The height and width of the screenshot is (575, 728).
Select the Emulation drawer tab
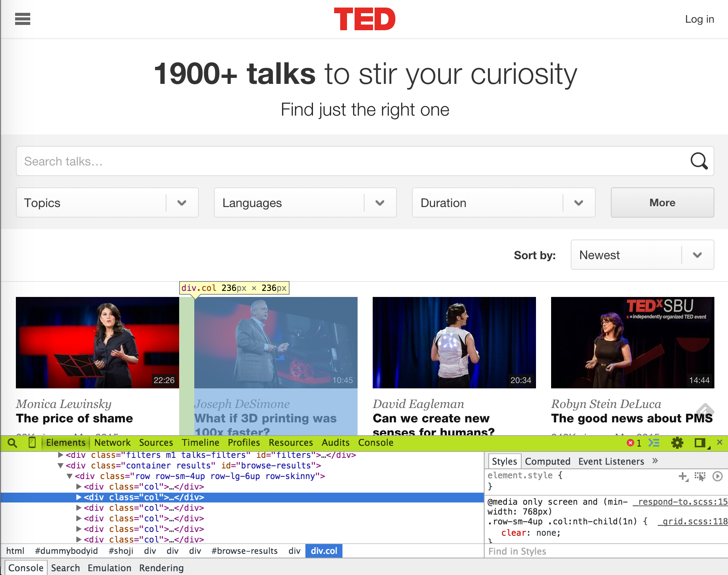[109, 568]
